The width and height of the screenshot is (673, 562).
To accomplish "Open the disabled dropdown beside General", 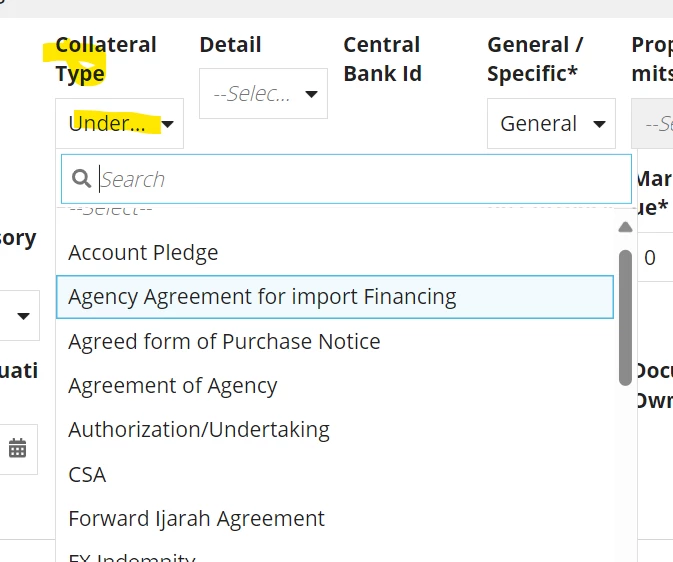I will click(652, 124).
